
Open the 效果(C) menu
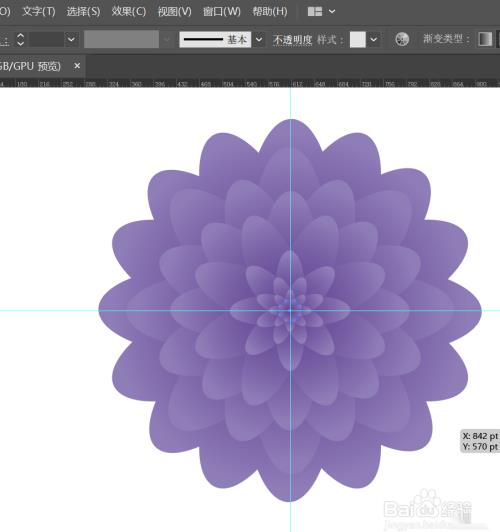(x=129, y=12)
